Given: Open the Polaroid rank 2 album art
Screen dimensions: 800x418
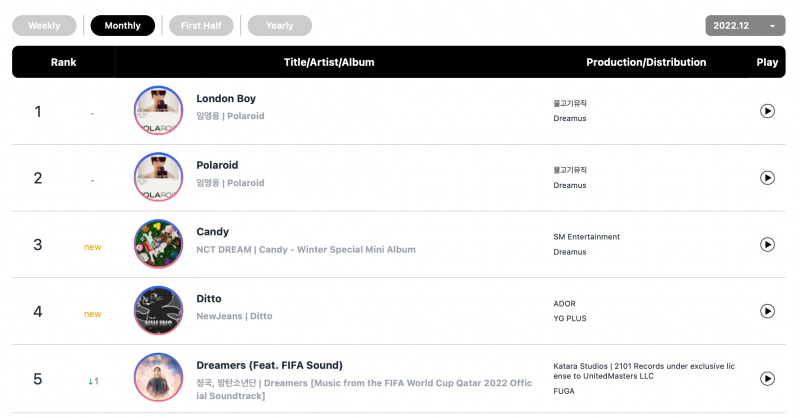Looking at the screenshot, I should coord(158,177).
